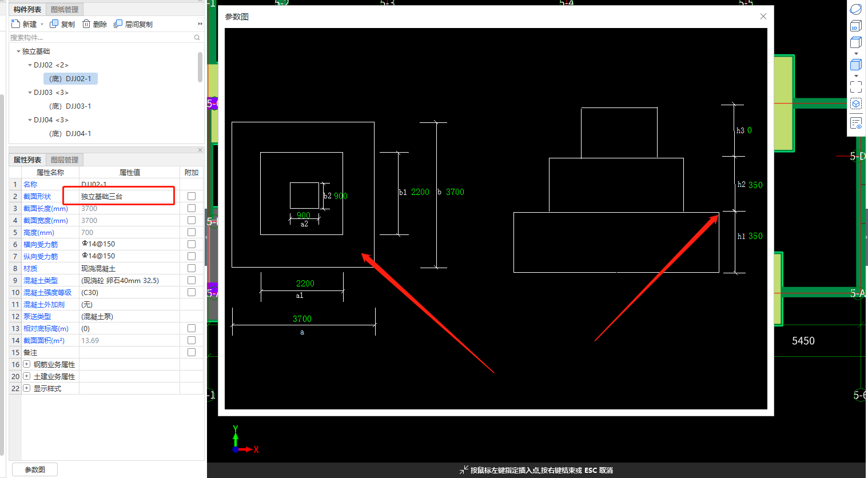The height and width of the screenshot is (478, 868).
Task: Close the 参数图 dialog with X
Action: tap(763, 17)
